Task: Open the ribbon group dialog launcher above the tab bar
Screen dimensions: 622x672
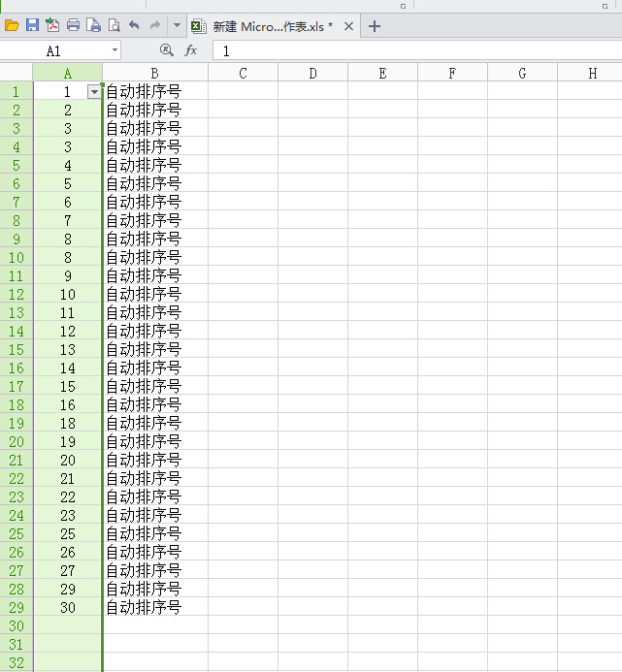Action: [403, 6]
